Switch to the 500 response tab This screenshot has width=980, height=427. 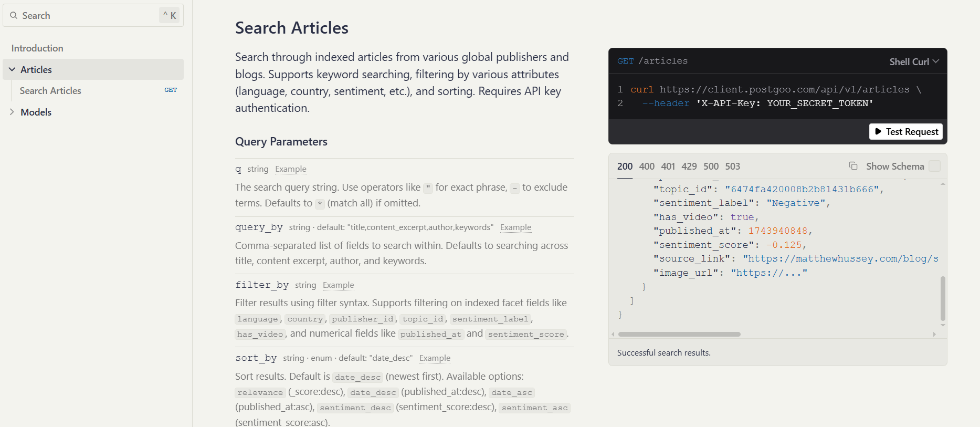pyautogui.click(x=711, y=166)
